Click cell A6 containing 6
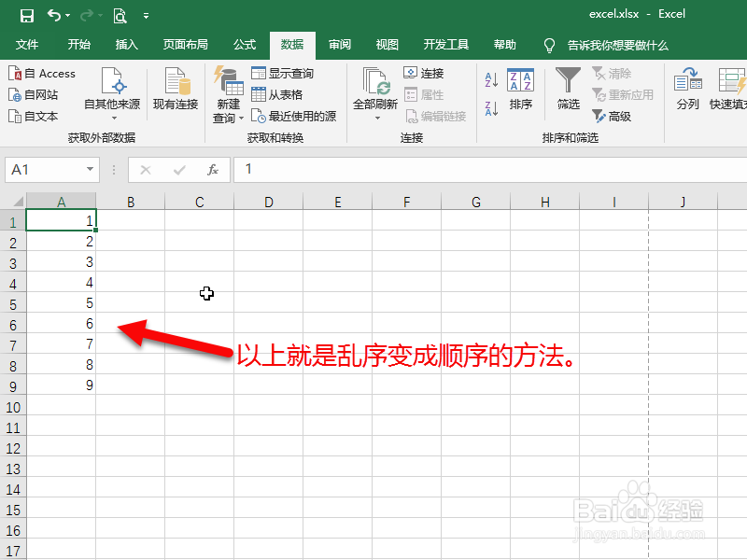747x560 pixels. [x=61, y=324]
